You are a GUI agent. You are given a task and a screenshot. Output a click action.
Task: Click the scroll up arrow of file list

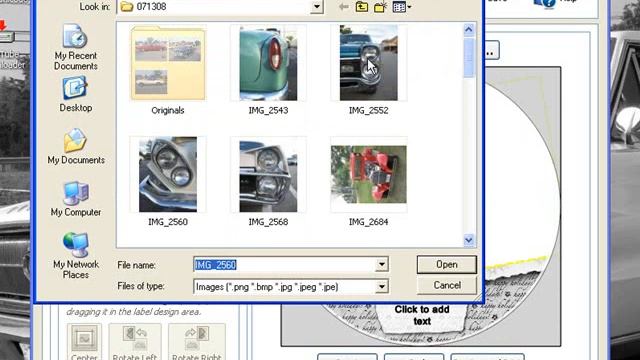click(469, 29)
